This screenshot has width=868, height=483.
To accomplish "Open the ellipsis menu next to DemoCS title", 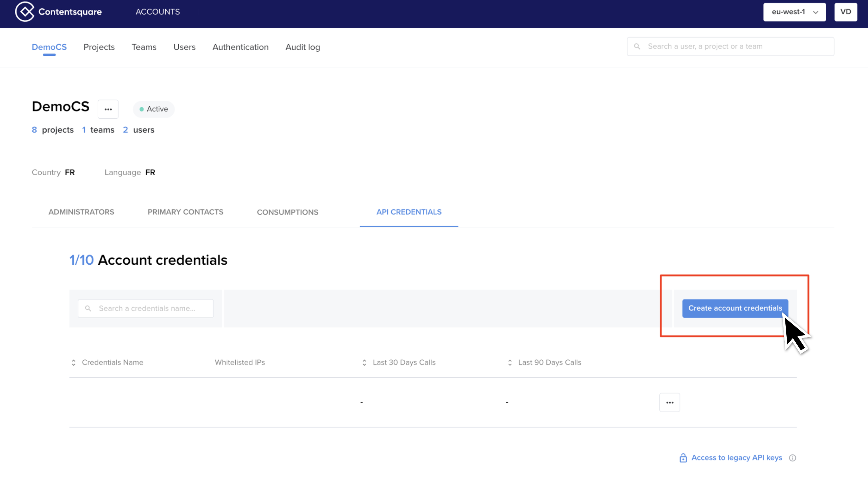I will pos(108,109).
